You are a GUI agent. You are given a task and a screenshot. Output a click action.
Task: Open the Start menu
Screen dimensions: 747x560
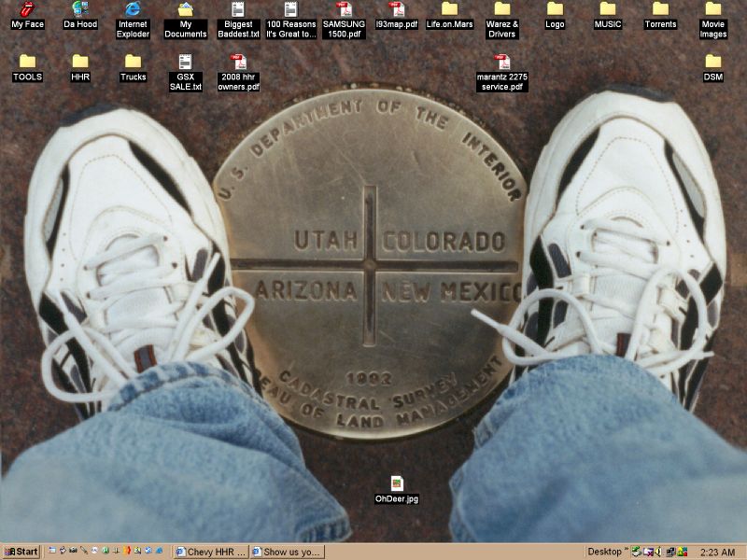pos(21,552)
